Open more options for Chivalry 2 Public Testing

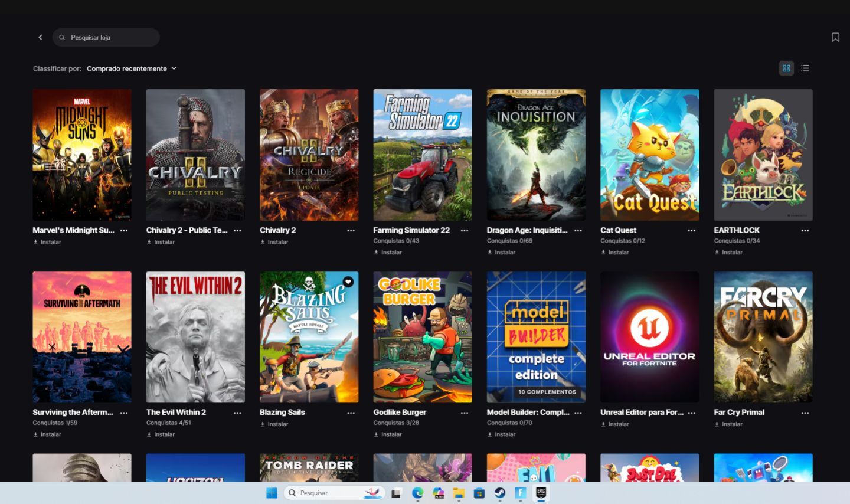point(237,231)
